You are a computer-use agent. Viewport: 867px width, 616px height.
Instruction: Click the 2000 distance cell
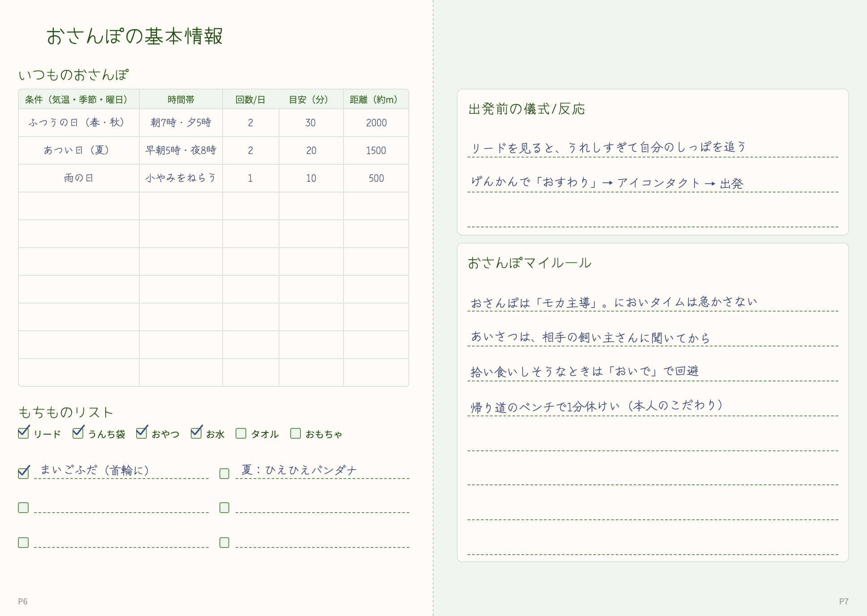(376, 123)
